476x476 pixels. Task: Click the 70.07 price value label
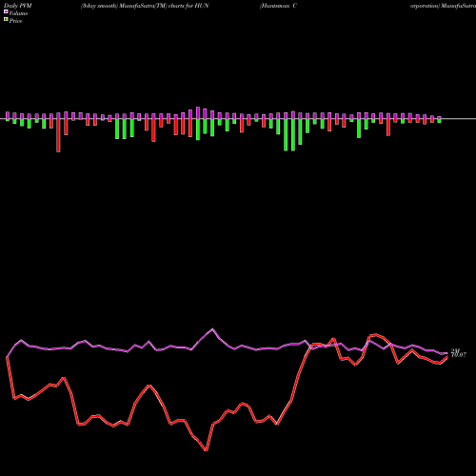click(459, 355)
